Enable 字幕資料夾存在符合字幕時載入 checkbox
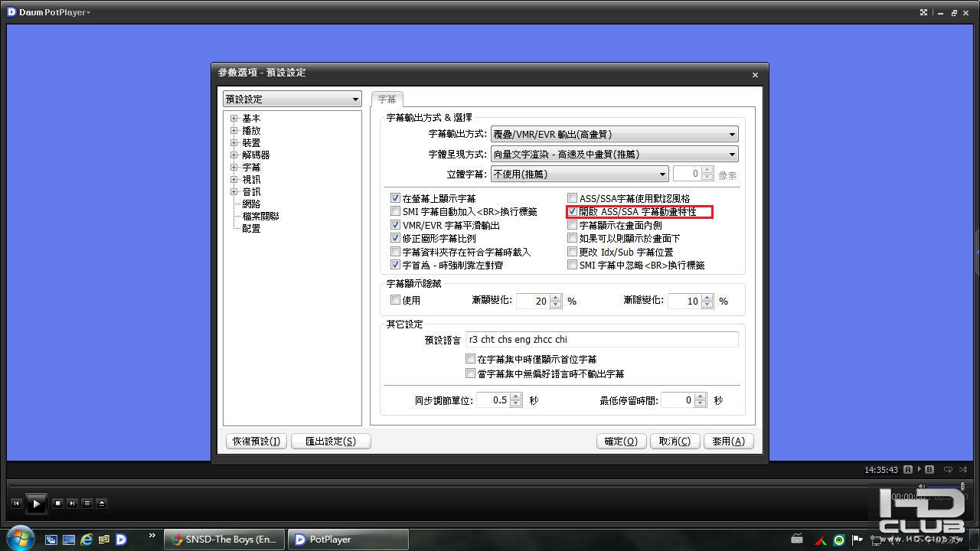 [395, 252]
